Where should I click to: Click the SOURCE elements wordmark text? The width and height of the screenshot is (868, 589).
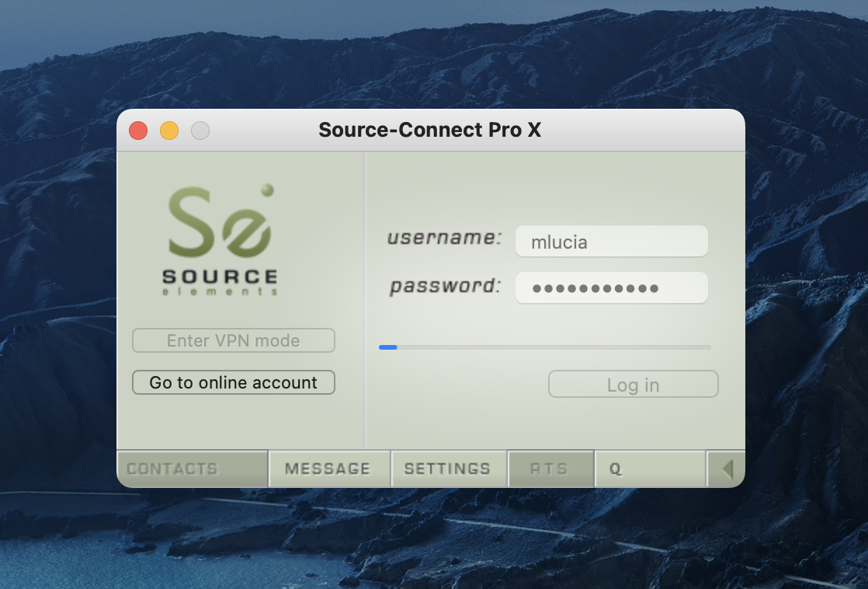click(x=220, y=281)
